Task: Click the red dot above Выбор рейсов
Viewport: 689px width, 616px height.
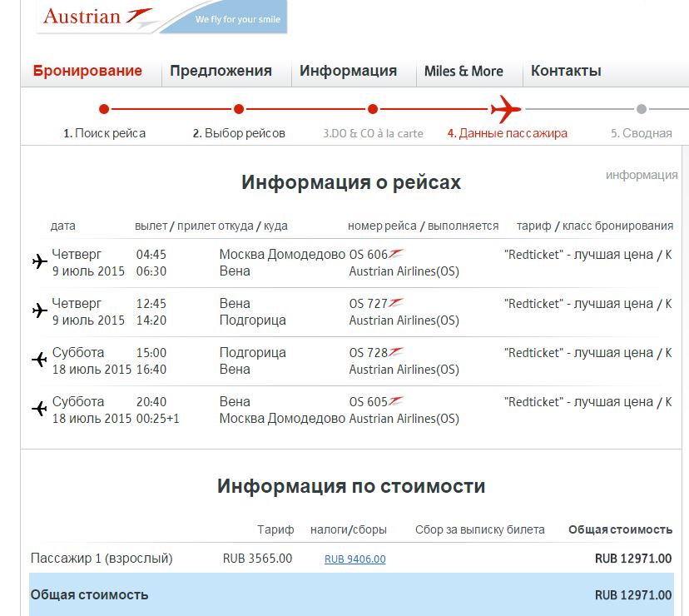Action: pyautogui.click(x=239, y=109)
